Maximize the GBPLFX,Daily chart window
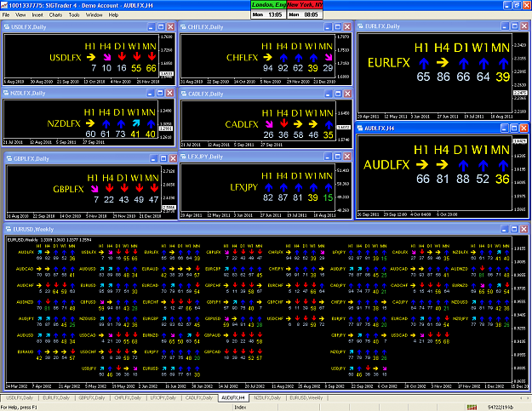Image resolution: width=532 pixels, height=411 pixels. pos(163,158)
